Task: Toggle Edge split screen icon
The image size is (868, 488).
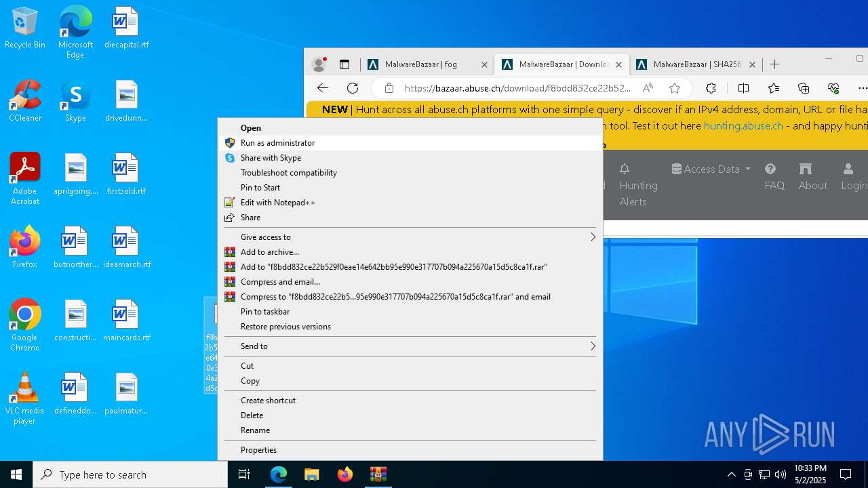Action: pos(743,88)
